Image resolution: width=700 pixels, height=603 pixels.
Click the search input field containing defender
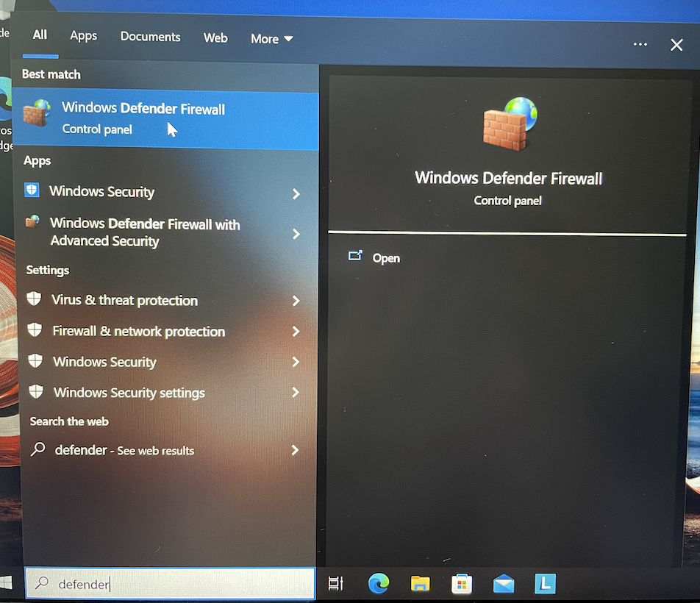coord(170,583)
